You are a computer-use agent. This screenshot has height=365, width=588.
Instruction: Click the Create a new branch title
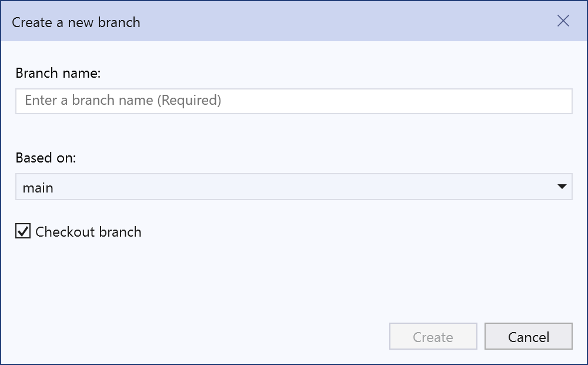[76, 22]
